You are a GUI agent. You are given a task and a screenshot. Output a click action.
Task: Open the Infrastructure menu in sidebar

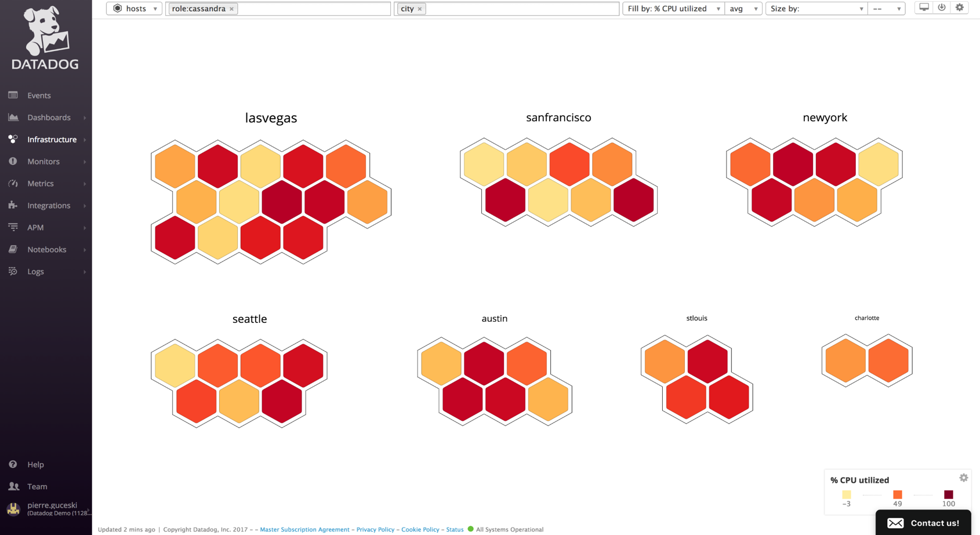(x=52, y=140)
